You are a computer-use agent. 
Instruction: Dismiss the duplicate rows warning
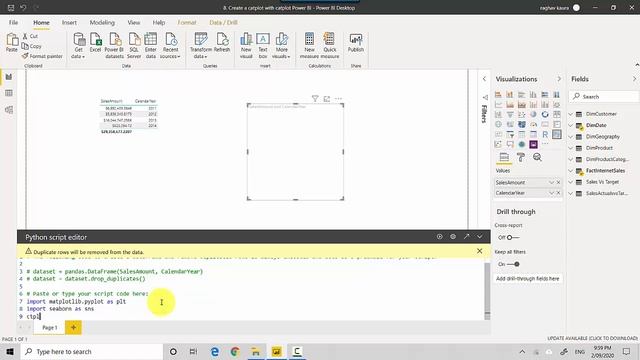pyautogui.click(x=480, y=251)
